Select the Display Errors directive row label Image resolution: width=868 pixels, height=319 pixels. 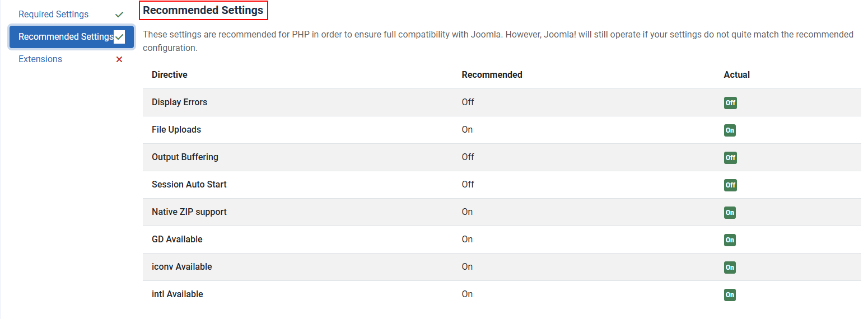pyautogui.click(x=179, y=102)
